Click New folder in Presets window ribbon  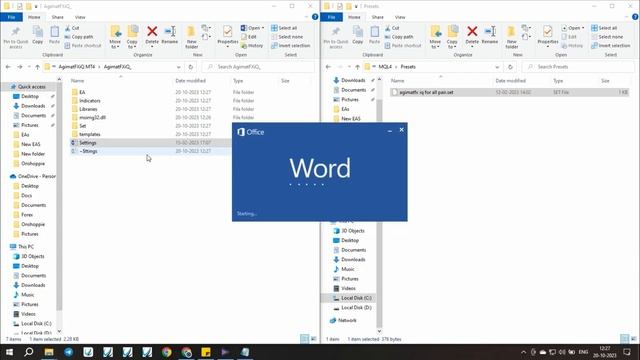click(511, 37)
